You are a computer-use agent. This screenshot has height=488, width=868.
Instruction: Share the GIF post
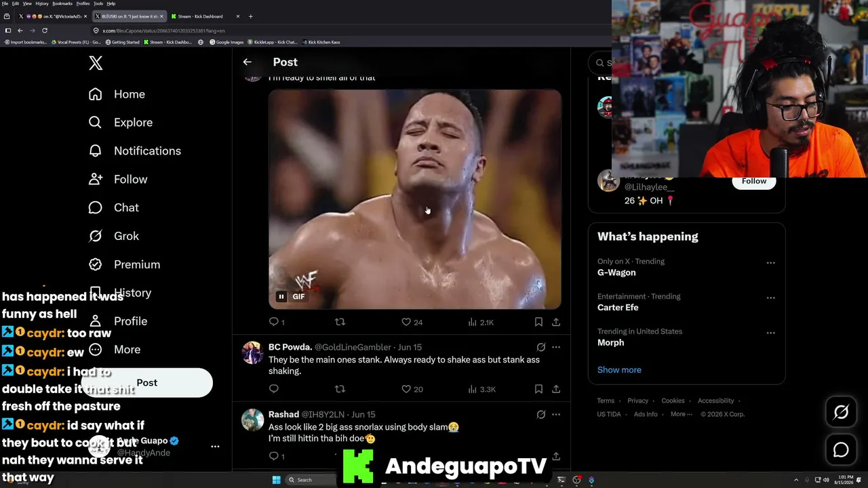(556, 322)
